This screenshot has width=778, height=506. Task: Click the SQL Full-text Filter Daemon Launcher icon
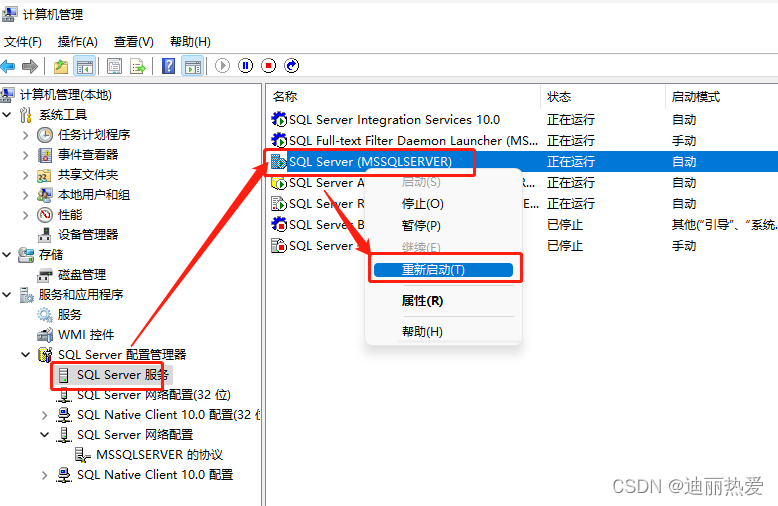coord(279,140)
